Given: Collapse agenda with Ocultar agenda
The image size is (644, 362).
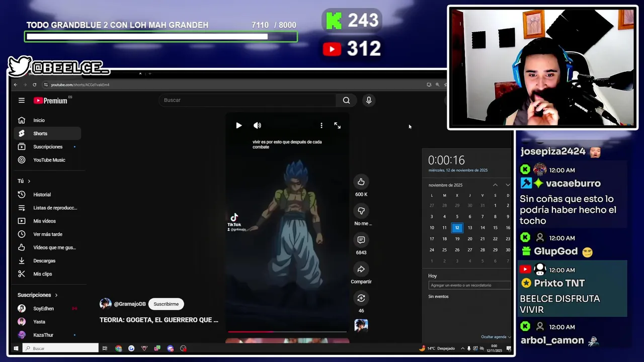Looking at the screenshot, I should pyautogui.click(x=496, y=337).
